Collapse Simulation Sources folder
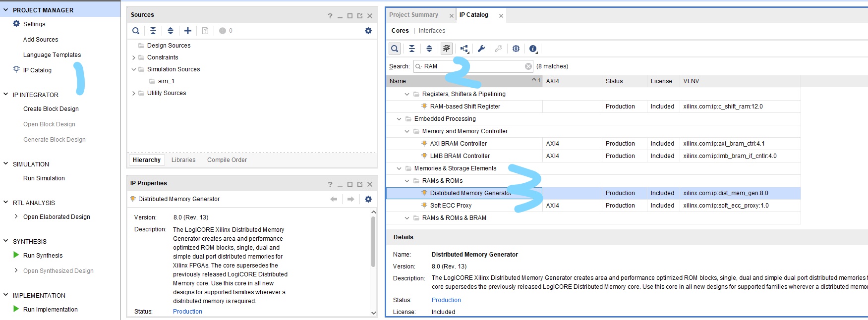868x320 pixels. (134, 69)
